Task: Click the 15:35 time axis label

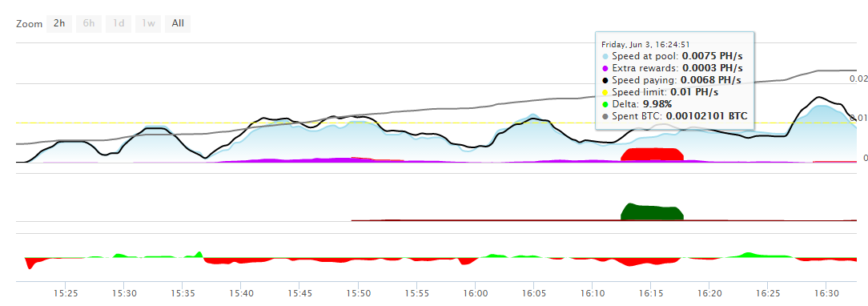Action: pyautogui.click(x=183, y=292)
